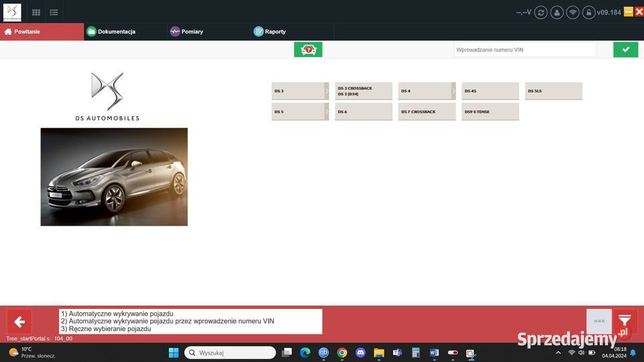Click the v09.184 version label
Image resolution: width=644 pixels, height=362 pixels.
609,12
